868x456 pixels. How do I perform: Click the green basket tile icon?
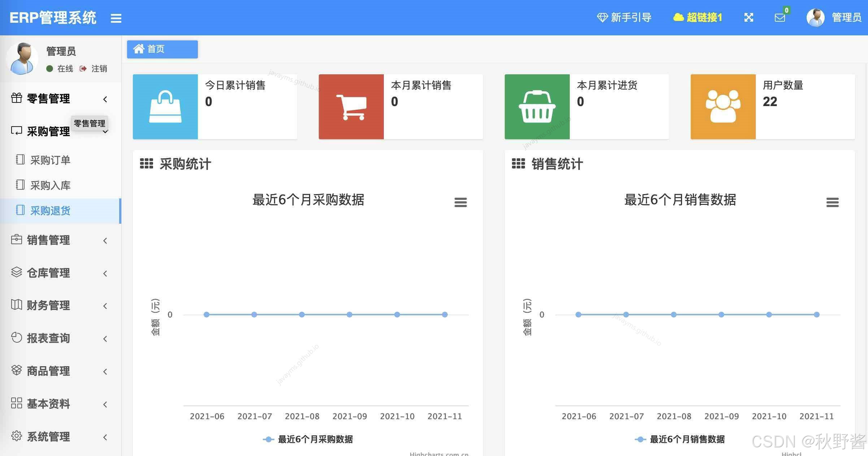537,107
